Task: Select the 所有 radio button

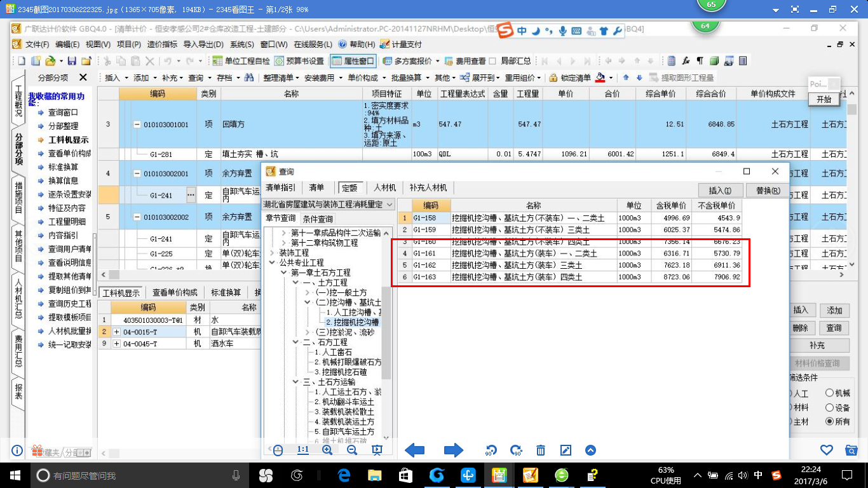Action: tap(829, 421)
